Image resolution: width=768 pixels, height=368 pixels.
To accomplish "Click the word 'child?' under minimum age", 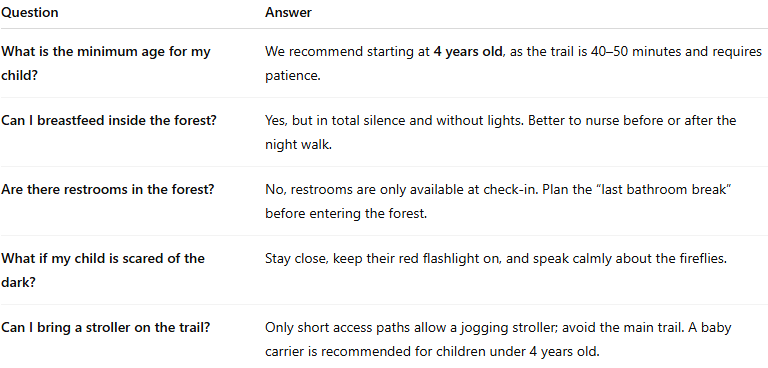I will 19,76.
